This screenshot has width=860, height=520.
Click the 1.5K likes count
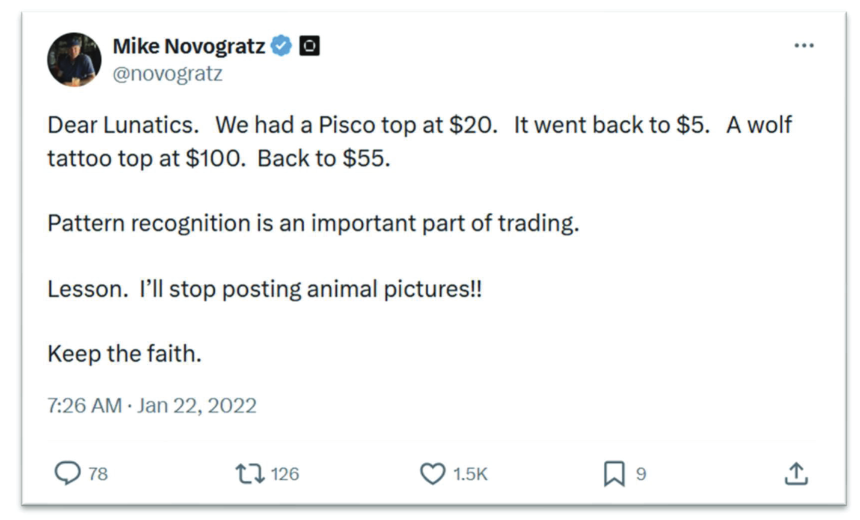click(470, 474)
